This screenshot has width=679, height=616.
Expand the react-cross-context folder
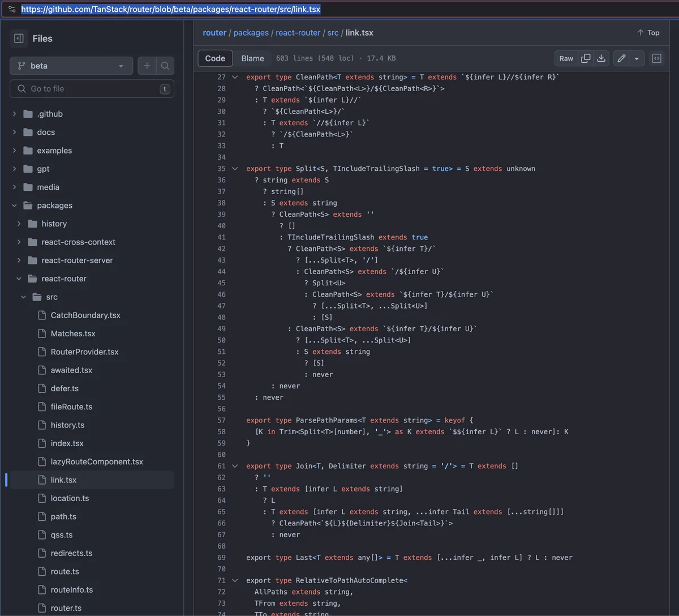pos(19,242)
